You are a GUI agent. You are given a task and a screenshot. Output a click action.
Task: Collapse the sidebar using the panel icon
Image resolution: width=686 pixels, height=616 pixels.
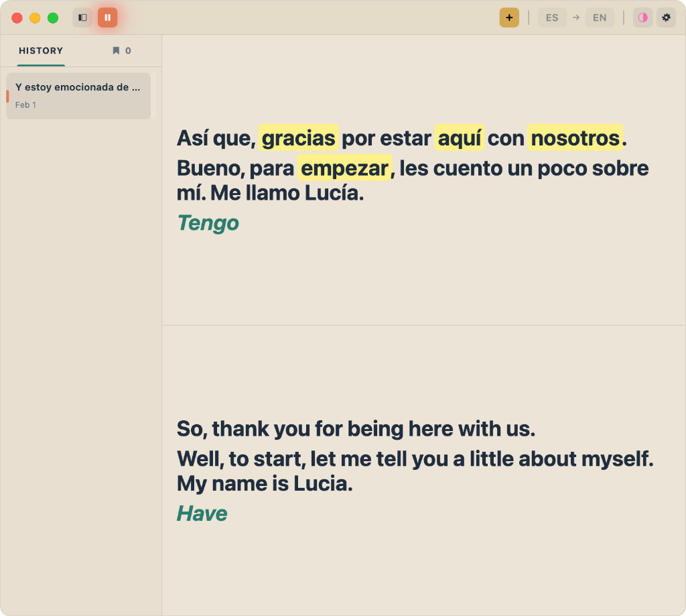[x=82, y=17]
